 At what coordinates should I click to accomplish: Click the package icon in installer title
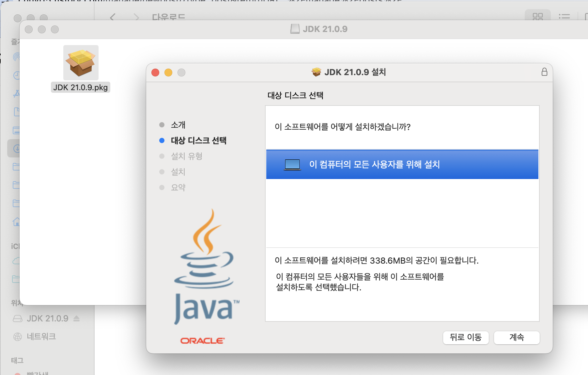[316, 72]
